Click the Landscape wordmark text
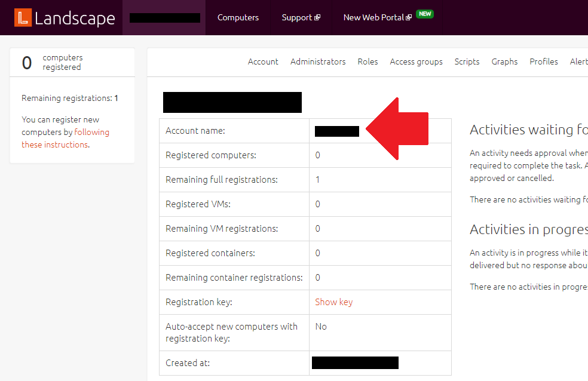The height and width of the screenshot is (381, 588). coord(75,18)
